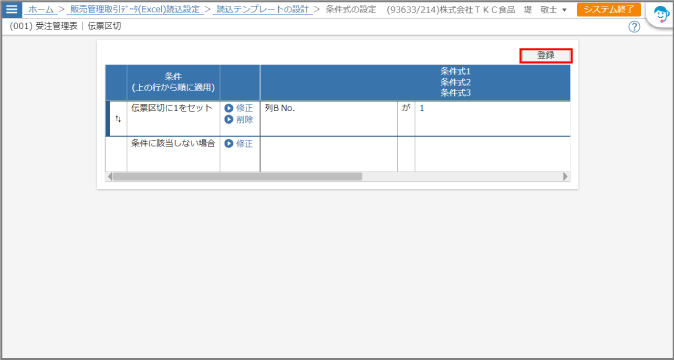Open the hamburger main menu
The height and width of the screenshot is (360, 674).
pyautogui.click(x=12, y=9)
